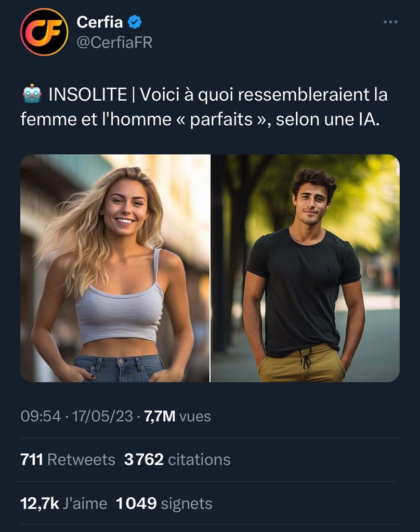Click the INSOLITE tweet text
The width and height of the screenshot is (420, 532).
pos(204,107)
